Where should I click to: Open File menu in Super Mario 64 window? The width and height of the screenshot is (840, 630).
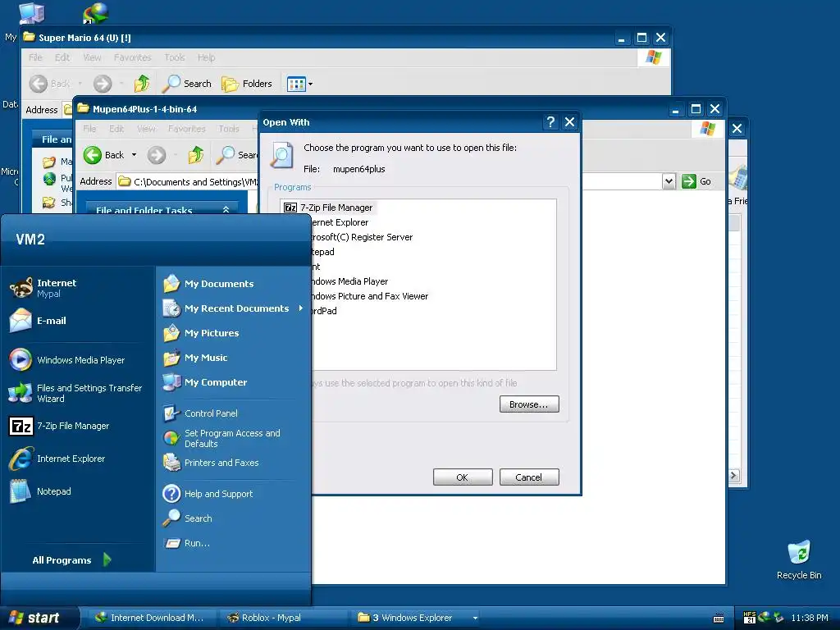click(35, 57)
